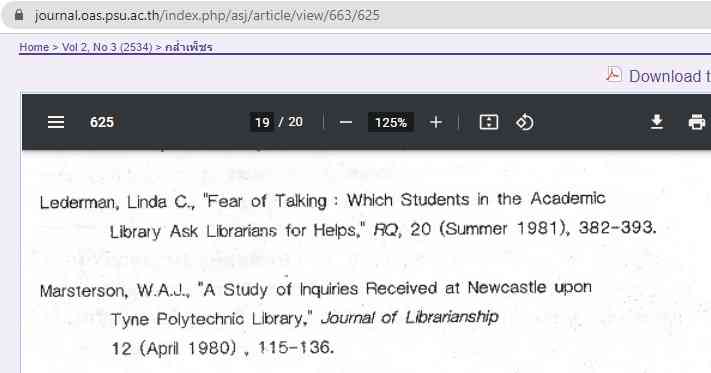Click the fit to page icon
Screen dimensions: 711x373
point(489,122)
